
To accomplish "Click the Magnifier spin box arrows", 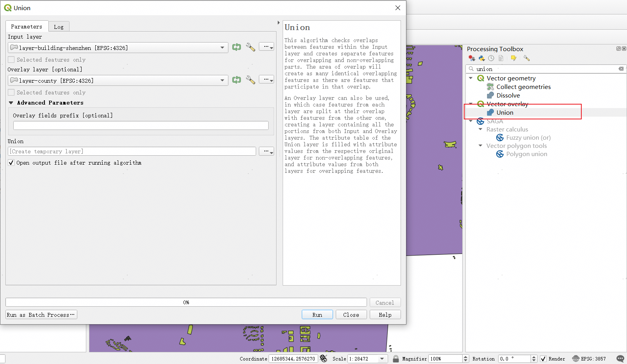I will click(x=465, y=359).
